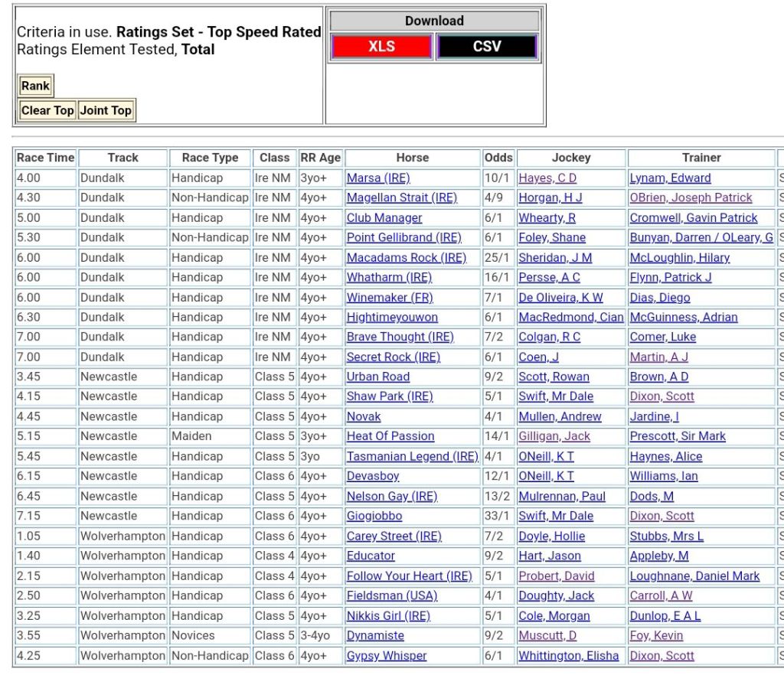Select jockey Whittington, Elisha
Viewport: 784px width, 675px height.
pyautogui.click(x=568, y=656)
